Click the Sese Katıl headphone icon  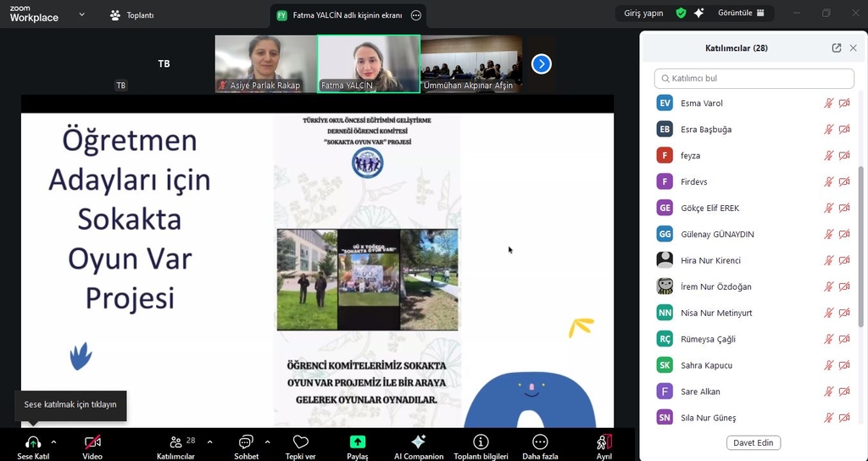click(33, 442)
